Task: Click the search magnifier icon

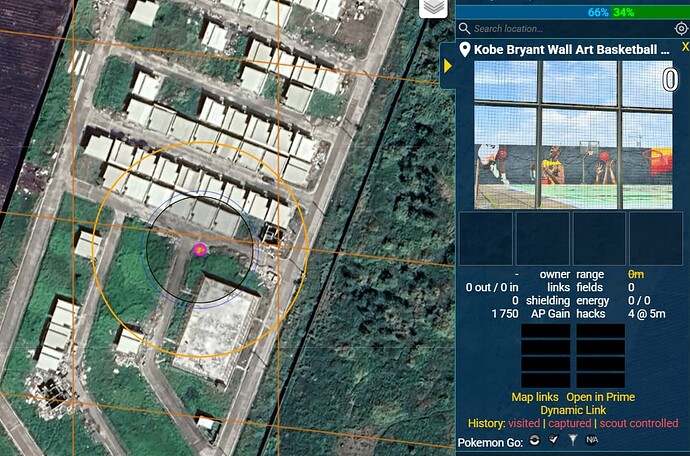Action: [x=464, y=29]
